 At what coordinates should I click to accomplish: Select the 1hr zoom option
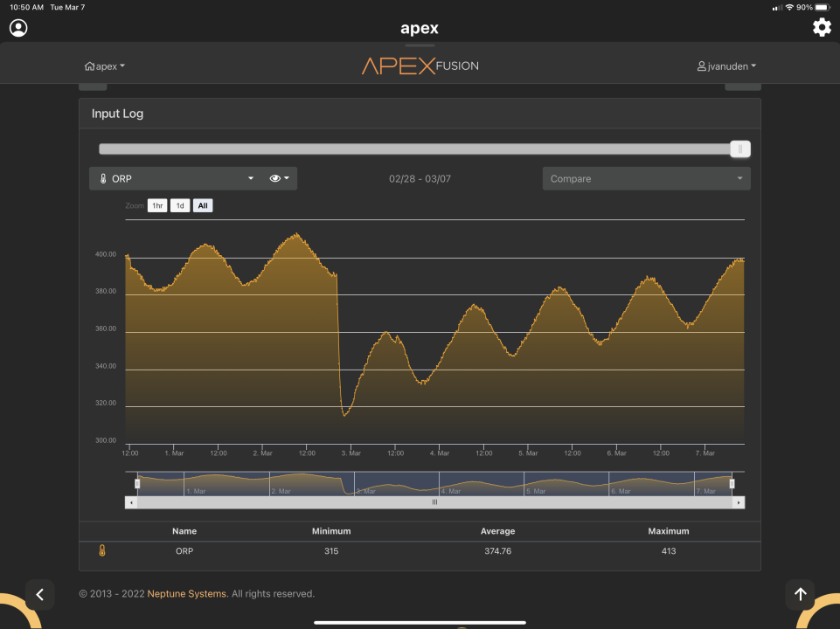click(x=157, y=206)
